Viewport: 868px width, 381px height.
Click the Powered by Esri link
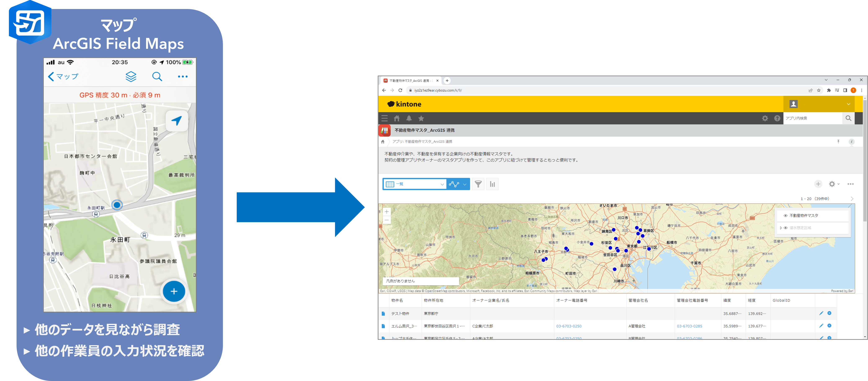point(842,291)
